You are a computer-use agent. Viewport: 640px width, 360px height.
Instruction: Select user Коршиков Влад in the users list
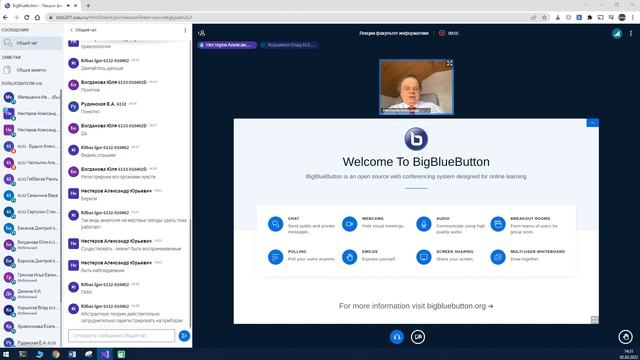pyautogui.click(x=31, y=310)
